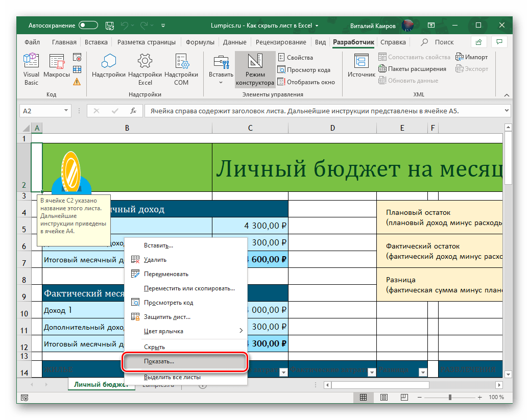
Task: Click the zoom slider handle
Action: pos(450,397)
